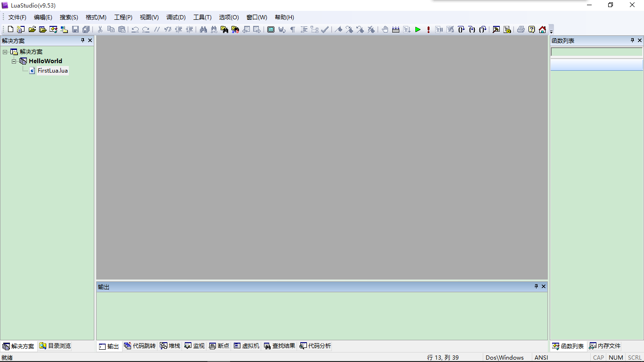
Task: Click the toggle breakpoint hand icon
Action: click(x=385, y=29)
